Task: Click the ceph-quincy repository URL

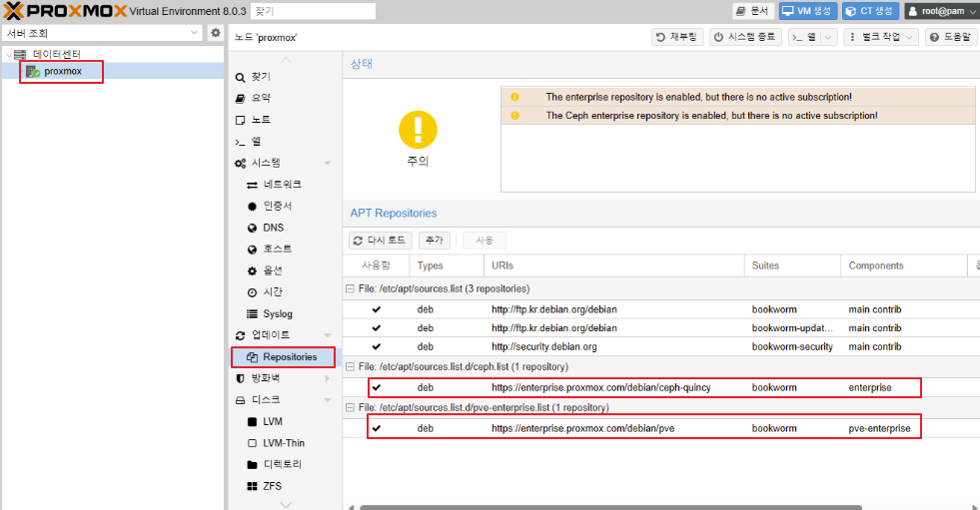Action: click(601, 387)
